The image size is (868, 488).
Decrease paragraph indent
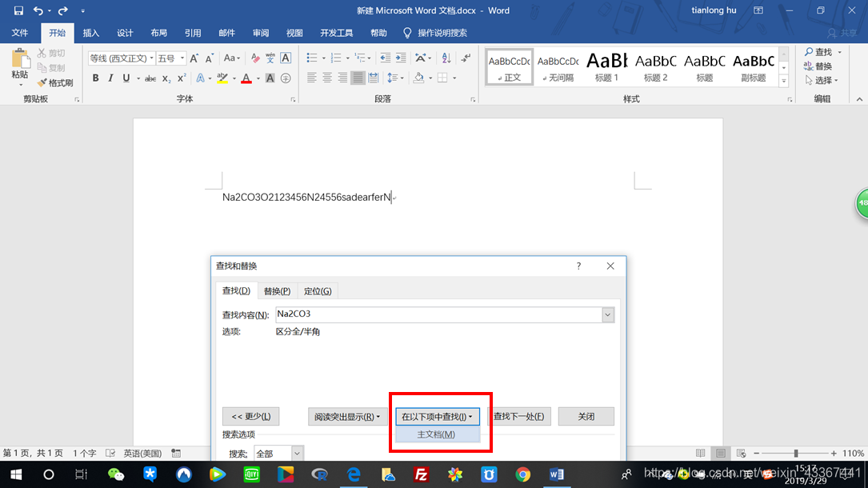click(x=386, y=58)
